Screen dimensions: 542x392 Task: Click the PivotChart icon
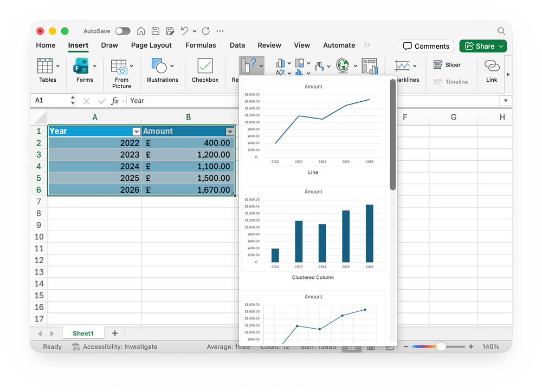[370, 66]
